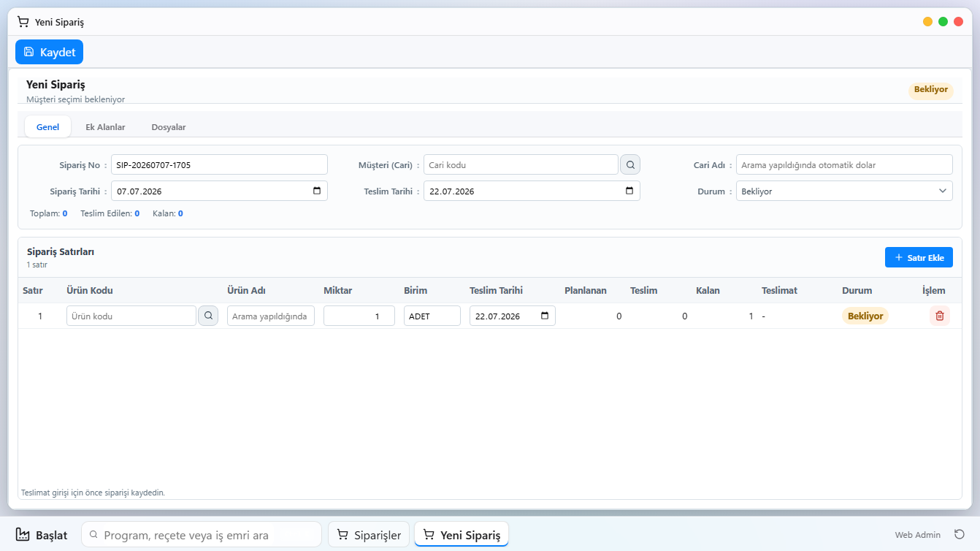Expand the Durum dropdown showing Bekliyor
980x551 pixels.
(844, 191)
